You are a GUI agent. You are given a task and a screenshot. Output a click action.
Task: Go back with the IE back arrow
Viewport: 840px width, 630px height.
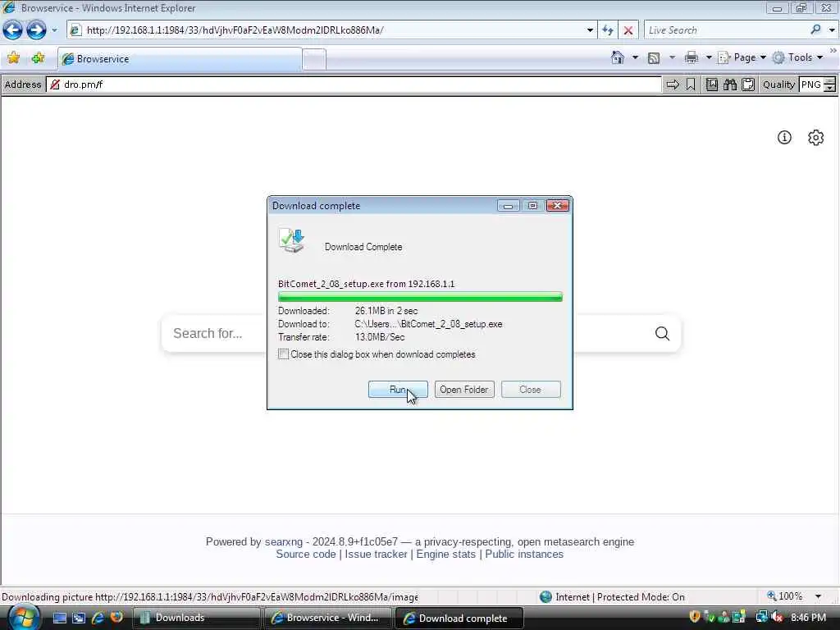12,30
